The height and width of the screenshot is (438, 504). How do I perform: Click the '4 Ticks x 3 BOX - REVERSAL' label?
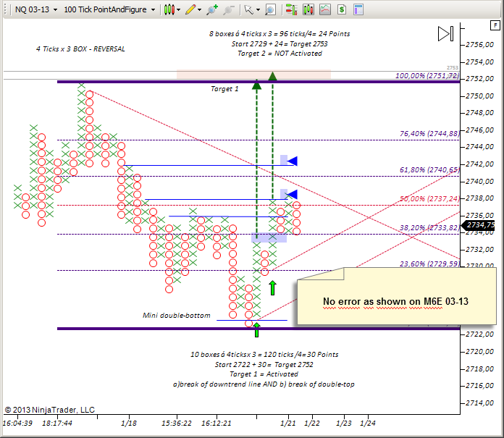click(x=80, y=49)
